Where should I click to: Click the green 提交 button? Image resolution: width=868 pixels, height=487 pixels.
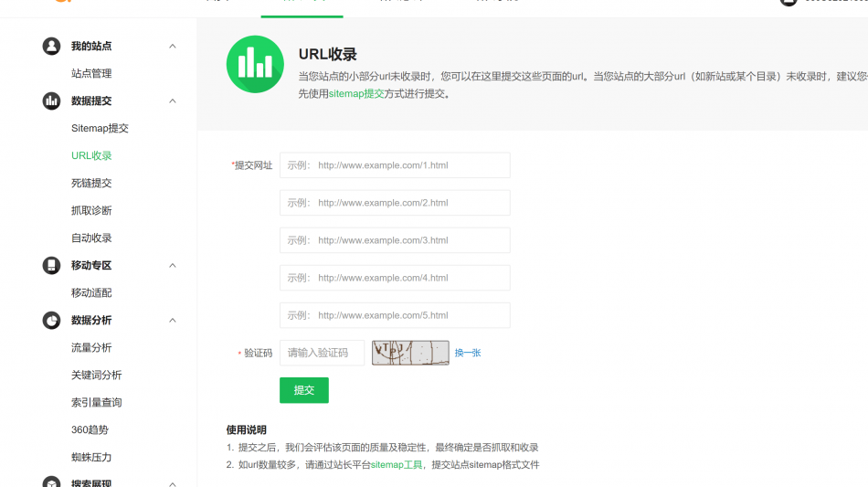click(304, 390)
